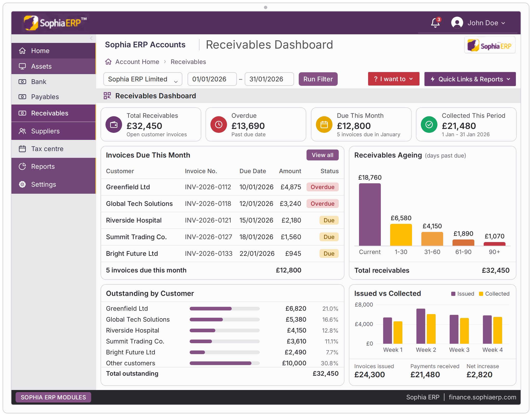Screen dimensions: 532x416
Task: Collapse the sidebar with the chevron arrow
Action: tap(91, 38)
